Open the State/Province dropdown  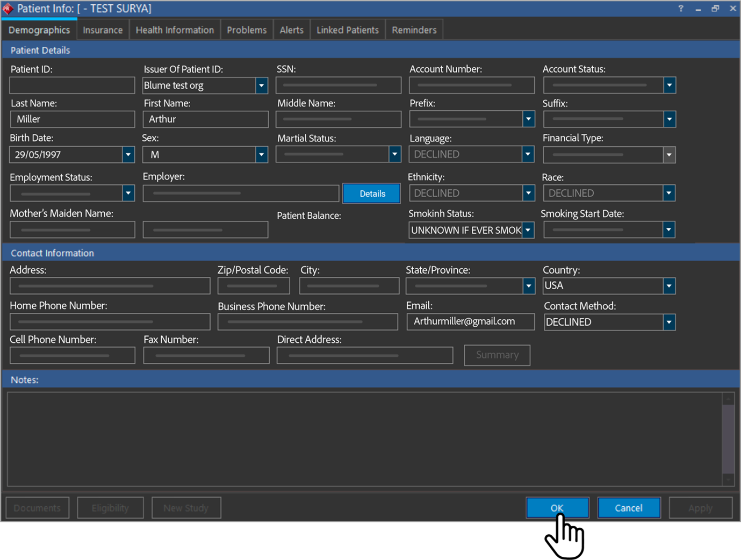coord(528,286)
